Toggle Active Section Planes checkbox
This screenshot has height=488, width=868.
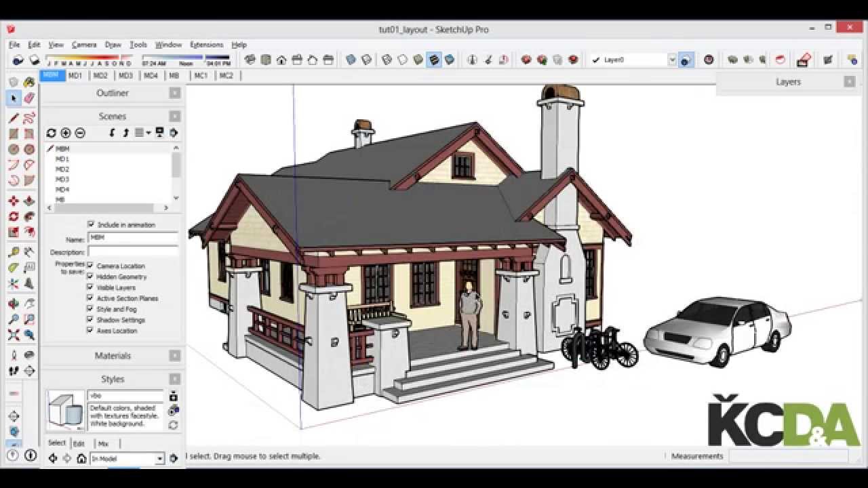[90, 298]
